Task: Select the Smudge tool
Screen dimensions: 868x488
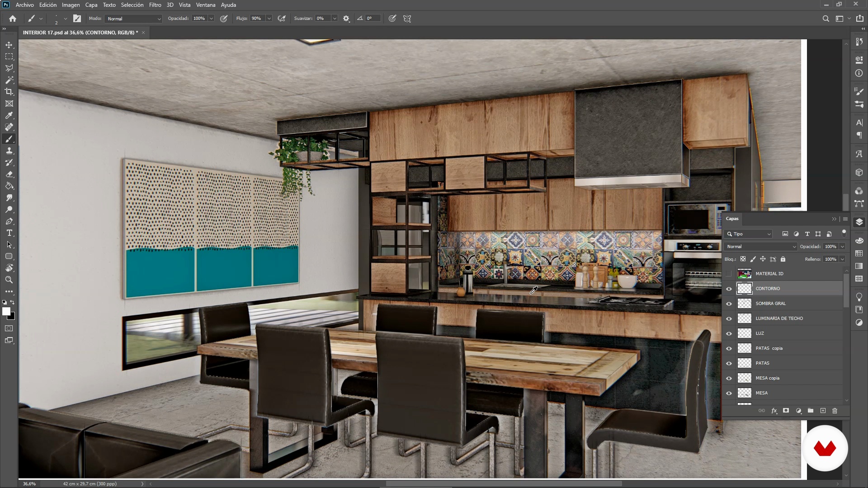Action: click(9, 197)
